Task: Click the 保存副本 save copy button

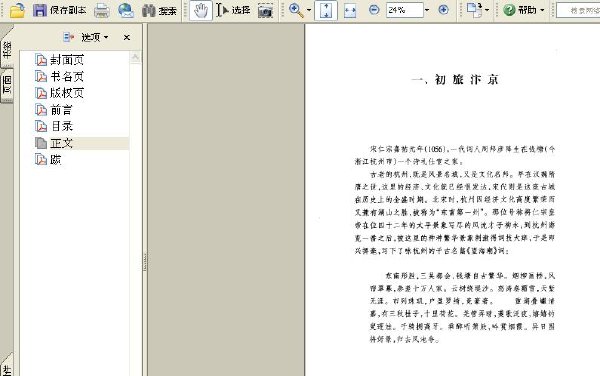Action: 59,10
